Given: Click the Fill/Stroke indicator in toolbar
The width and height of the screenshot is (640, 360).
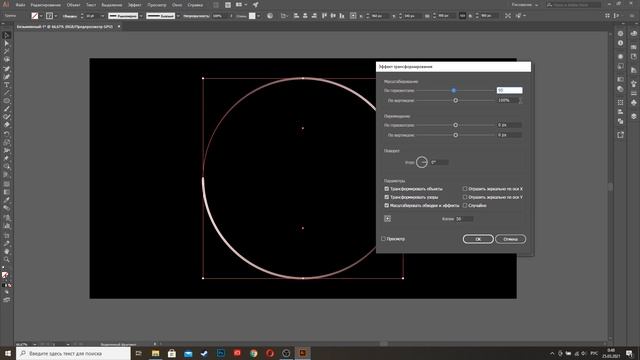Looking at the screenshot, I should tap(5, 276).
